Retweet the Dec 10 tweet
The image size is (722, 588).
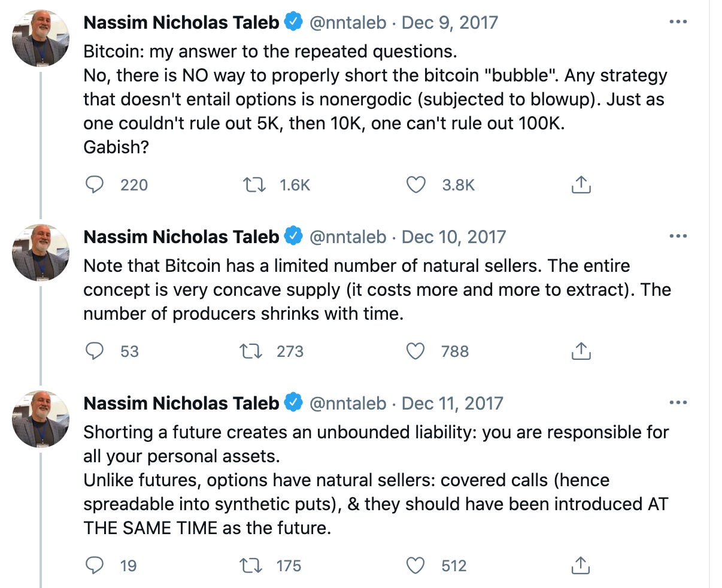[x=254, y=351]
